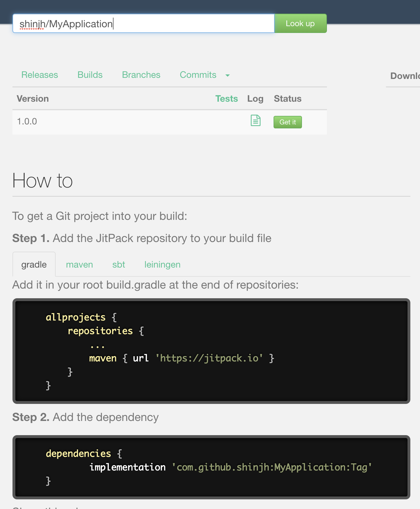The height and width of the screenshot is (509, 420).
Task: Select the leiningen build tab
Action: click(162, 264)
